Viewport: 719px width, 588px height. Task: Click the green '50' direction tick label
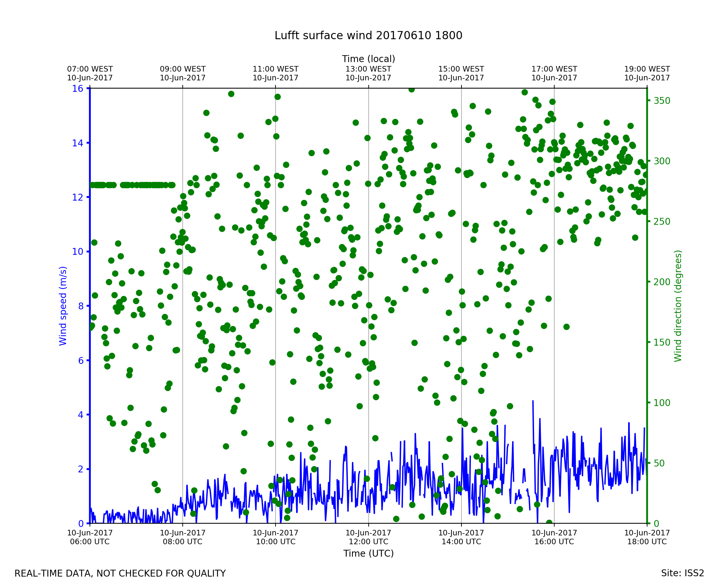[x=660, y=463]
